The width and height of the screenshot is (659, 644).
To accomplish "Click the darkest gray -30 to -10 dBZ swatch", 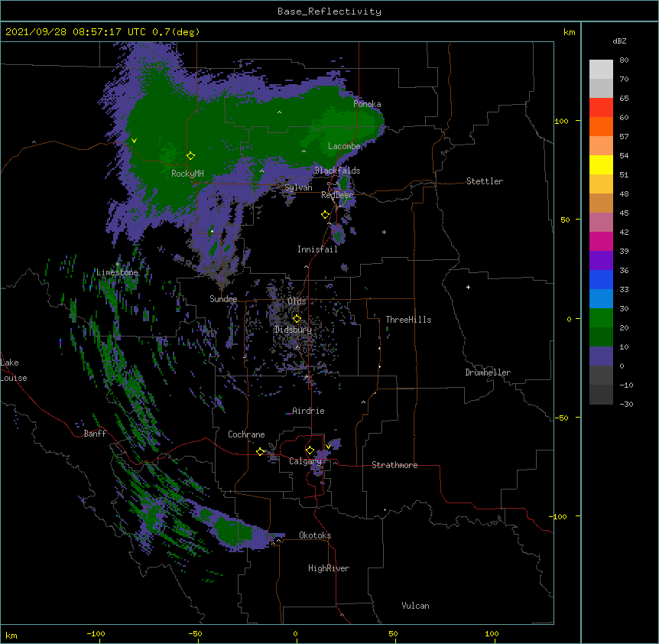I will click(601, 395).
